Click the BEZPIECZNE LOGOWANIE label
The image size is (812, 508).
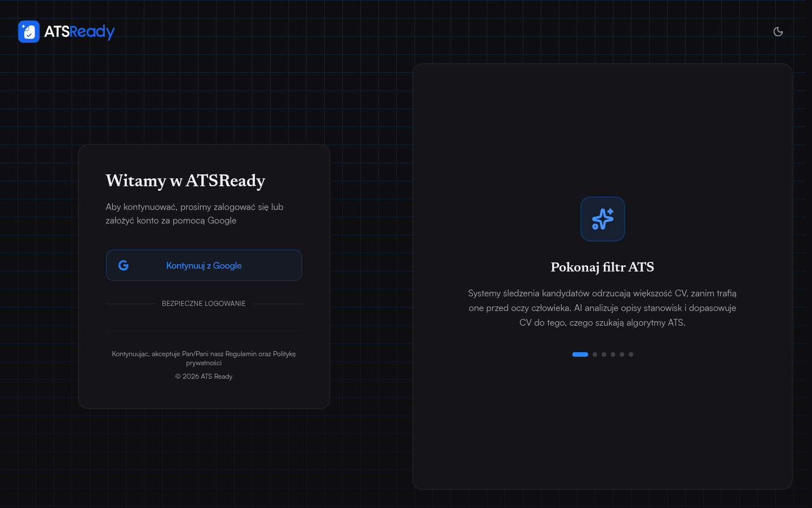point(204,304)
